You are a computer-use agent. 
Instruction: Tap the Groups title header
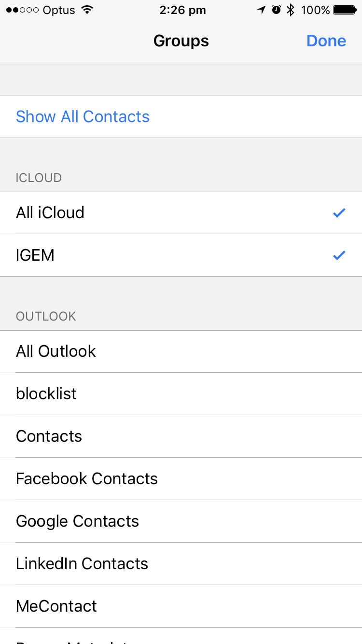point(181,41)
